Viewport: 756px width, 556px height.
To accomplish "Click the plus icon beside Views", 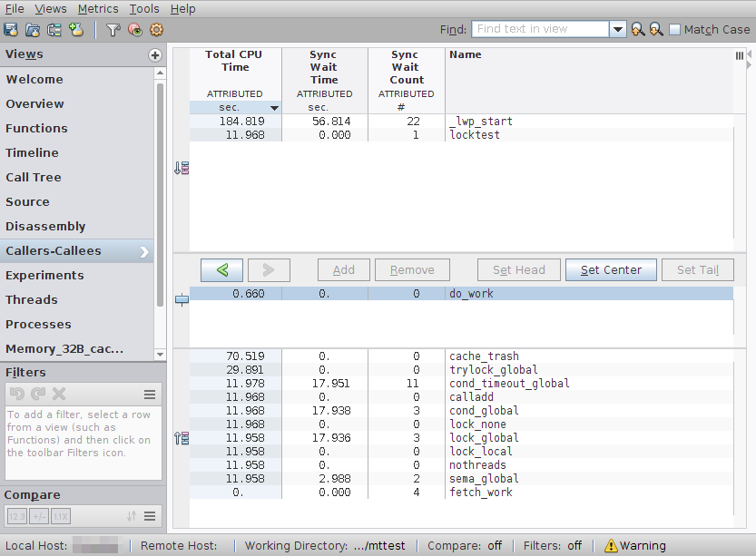I will tap(155, 55).
